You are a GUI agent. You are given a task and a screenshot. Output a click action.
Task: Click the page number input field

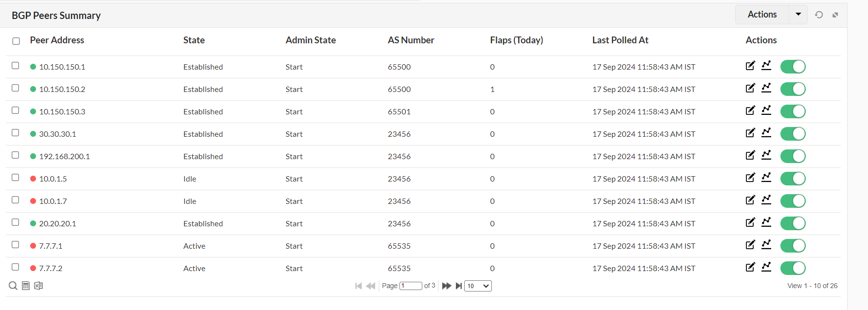411,286
